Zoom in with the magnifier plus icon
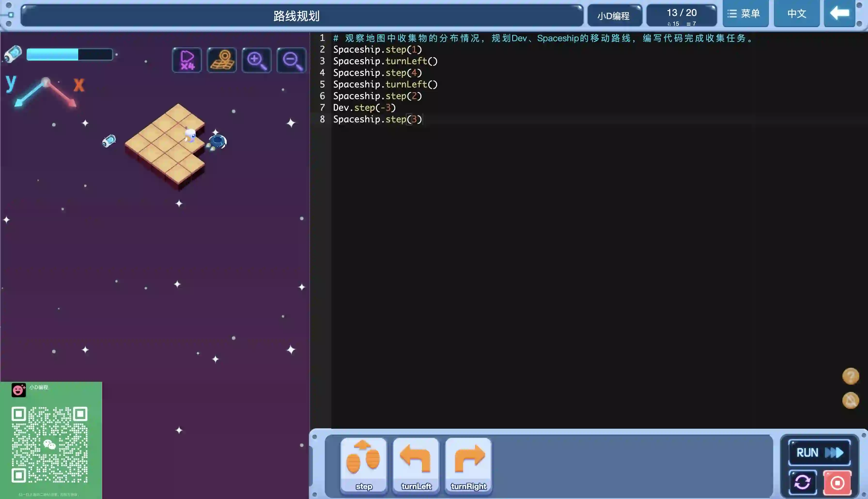Image resolution: width=868 pixels, height=499 pixels. [256, 60]
